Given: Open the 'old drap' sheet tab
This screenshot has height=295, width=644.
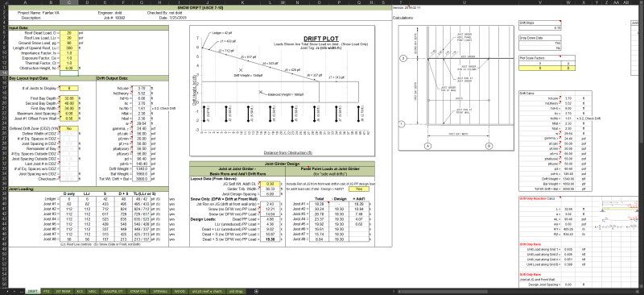Looking at the screenshot, I should (x=236, y=291).
